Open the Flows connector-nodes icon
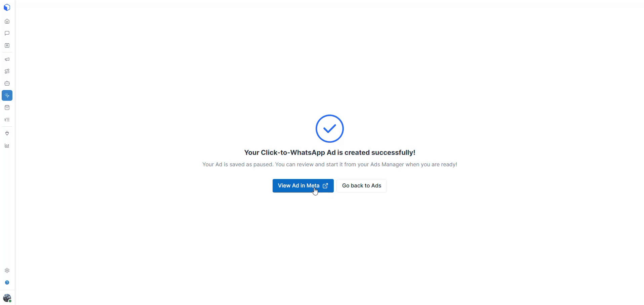Image resolution: width=644 pixels, height=305 pixels. coord(7,71)
